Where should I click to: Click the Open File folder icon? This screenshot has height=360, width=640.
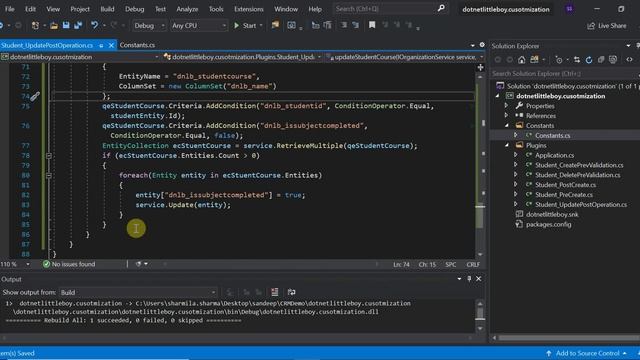pyautogui.click(x=53, y=25)
